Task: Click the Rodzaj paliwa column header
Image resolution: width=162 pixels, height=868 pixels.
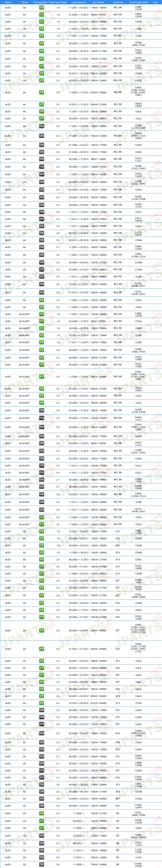Action: click(40, 2)
